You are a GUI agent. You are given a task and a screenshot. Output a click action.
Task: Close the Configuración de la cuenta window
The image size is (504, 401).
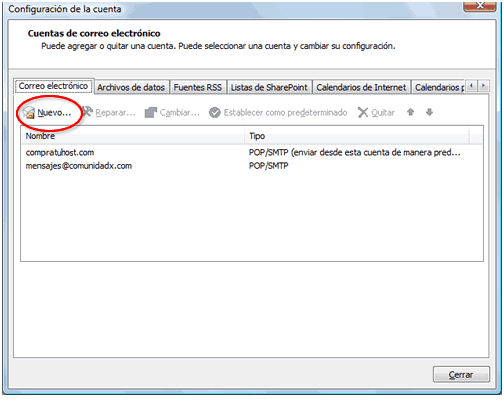480,6
